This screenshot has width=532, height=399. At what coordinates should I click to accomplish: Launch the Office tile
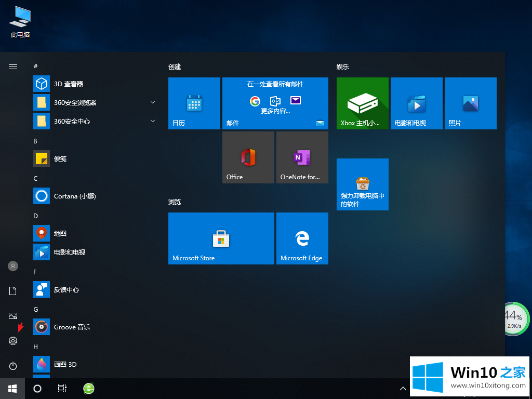tap(248, 157)
